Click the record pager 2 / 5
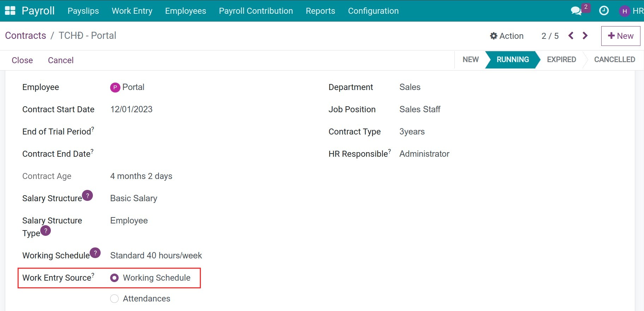This screenshot has height=311, width=644. 550,36
